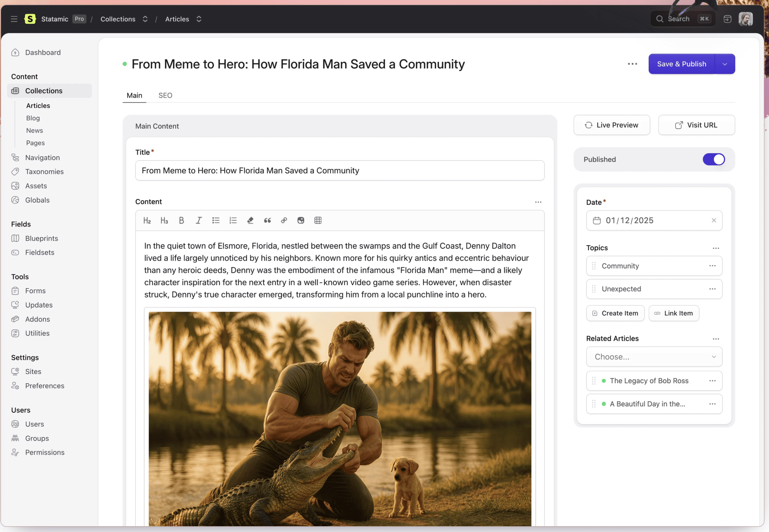Screen dimensions: 769x532
Task: Open Taxonomies in the sidebar
Action: coord(44,172)
